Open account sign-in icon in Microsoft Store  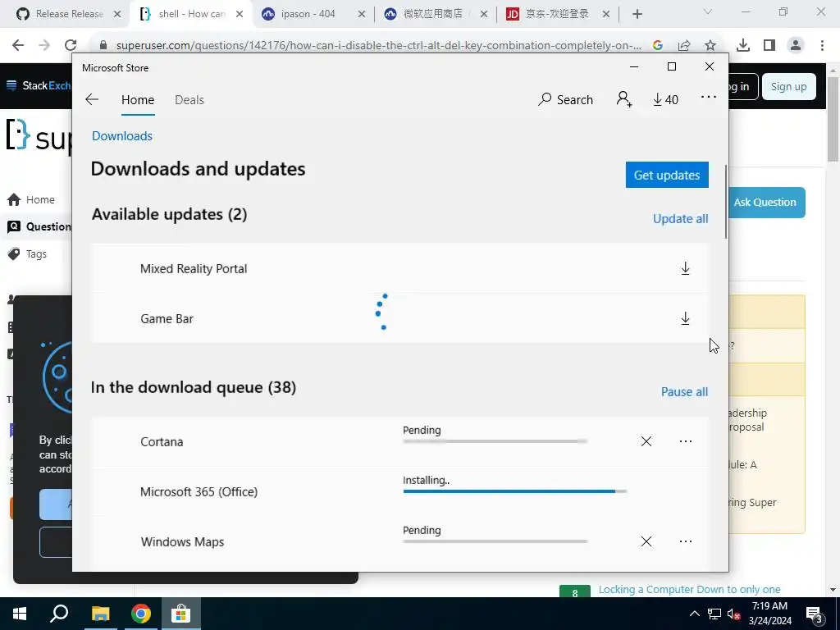click(624, 99)
